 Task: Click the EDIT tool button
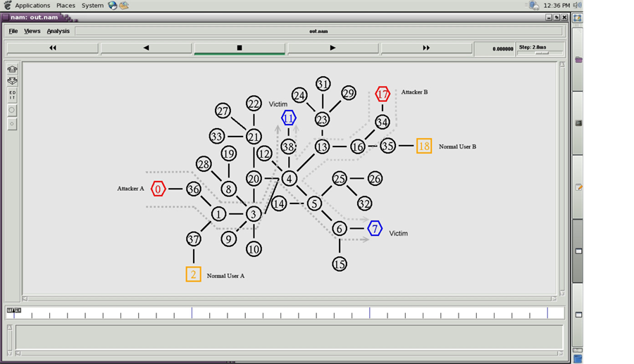[13, 95]
